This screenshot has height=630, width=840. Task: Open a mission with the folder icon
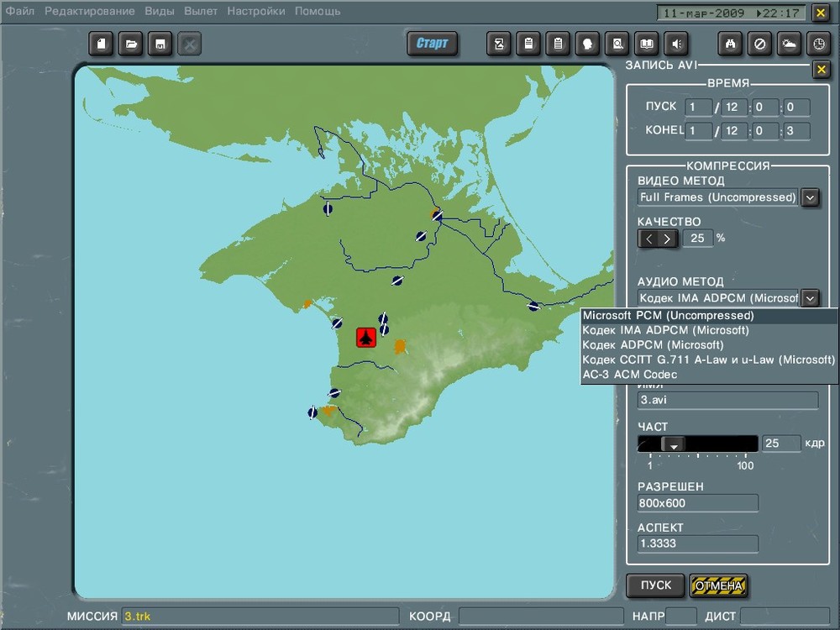point(130,44)
